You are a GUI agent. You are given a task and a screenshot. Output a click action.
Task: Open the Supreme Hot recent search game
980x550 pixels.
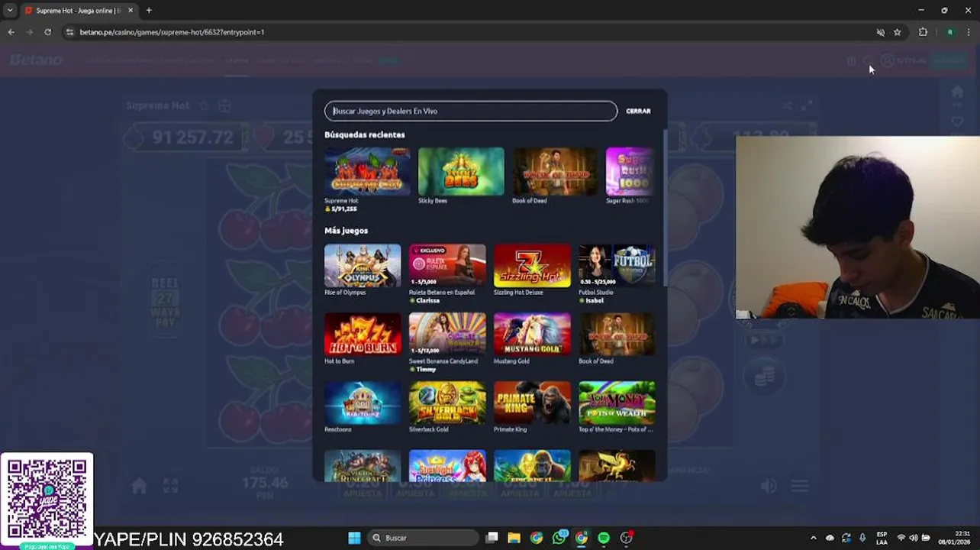point(367,172)
